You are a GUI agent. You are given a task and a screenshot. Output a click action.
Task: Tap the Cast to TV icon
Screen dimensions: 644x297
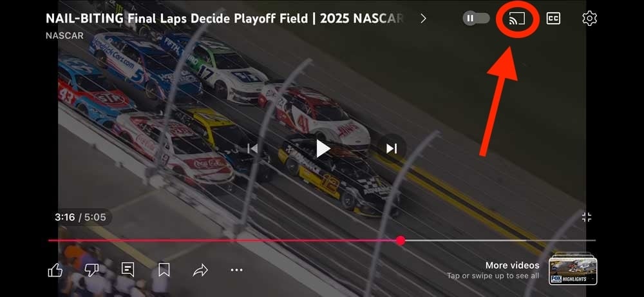tap(517, 19)
